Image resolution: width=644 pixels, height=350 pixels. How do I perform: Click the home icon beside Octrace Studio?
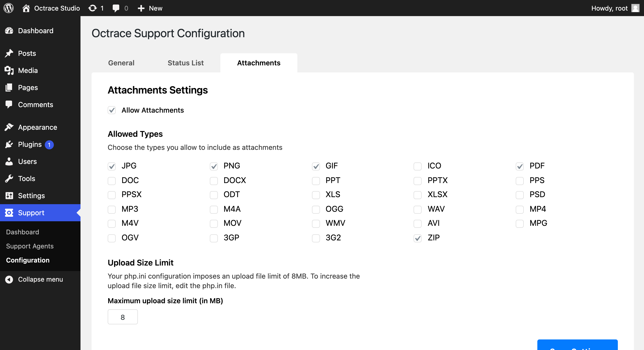(26, 8)
